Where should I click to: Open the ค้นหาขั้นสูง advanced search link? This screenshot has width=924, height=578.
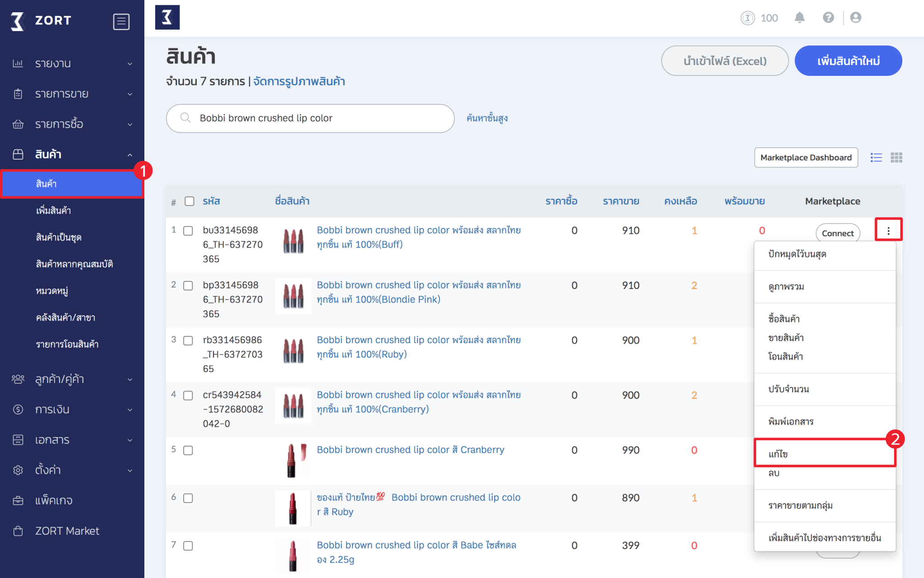(487, 118)
